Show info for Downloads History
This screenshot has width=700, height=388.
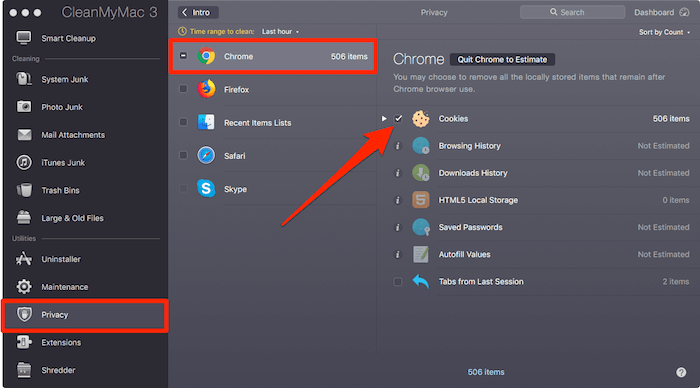coord(398,173)
